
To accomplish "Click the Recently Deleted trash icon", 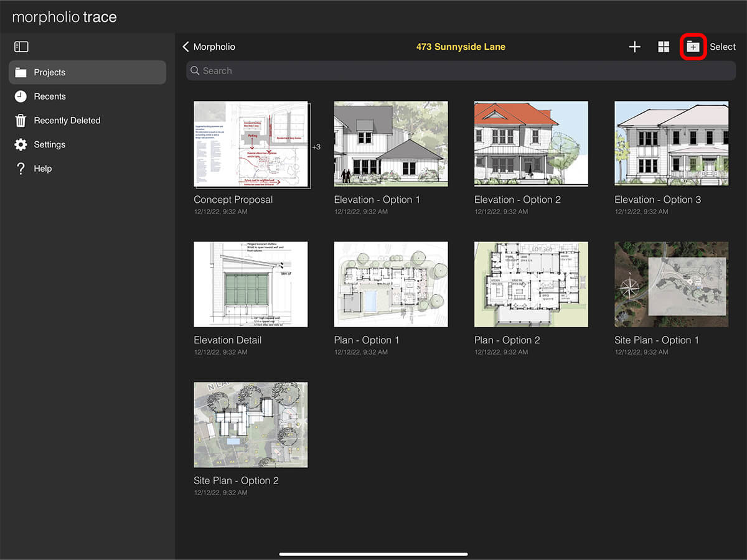I will (21, 121).
